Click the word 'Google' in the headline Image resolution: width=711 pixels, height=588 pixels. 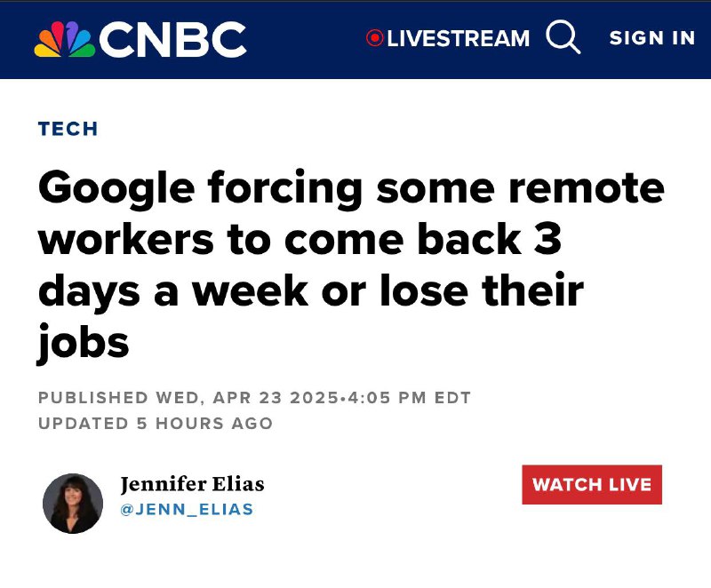tap(116, 189)
